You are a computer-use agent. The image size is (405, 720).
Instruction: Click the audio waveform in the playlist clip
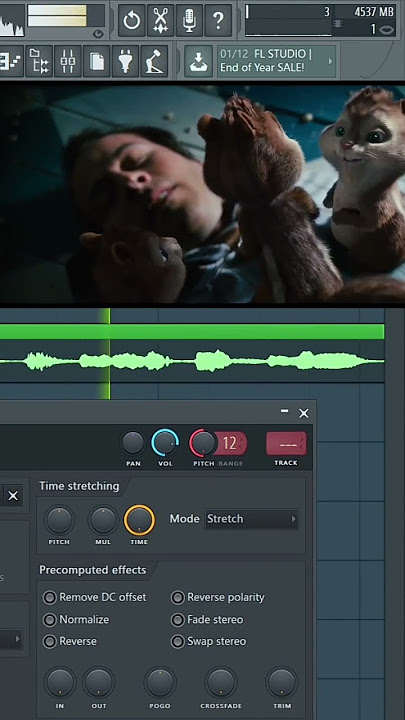point(192,360)
